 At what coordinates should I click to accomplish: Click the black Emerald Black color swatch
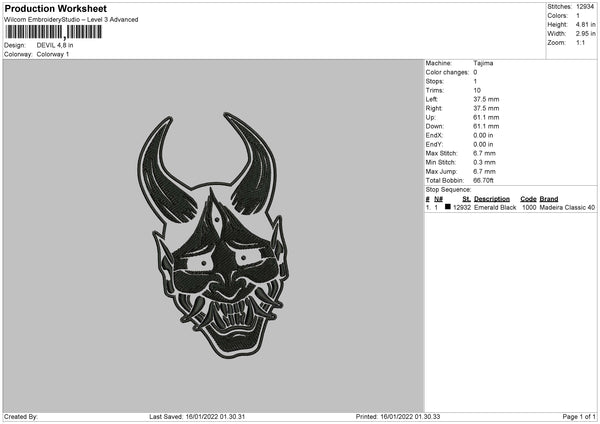pyautogui.click(x=448, y=207)
